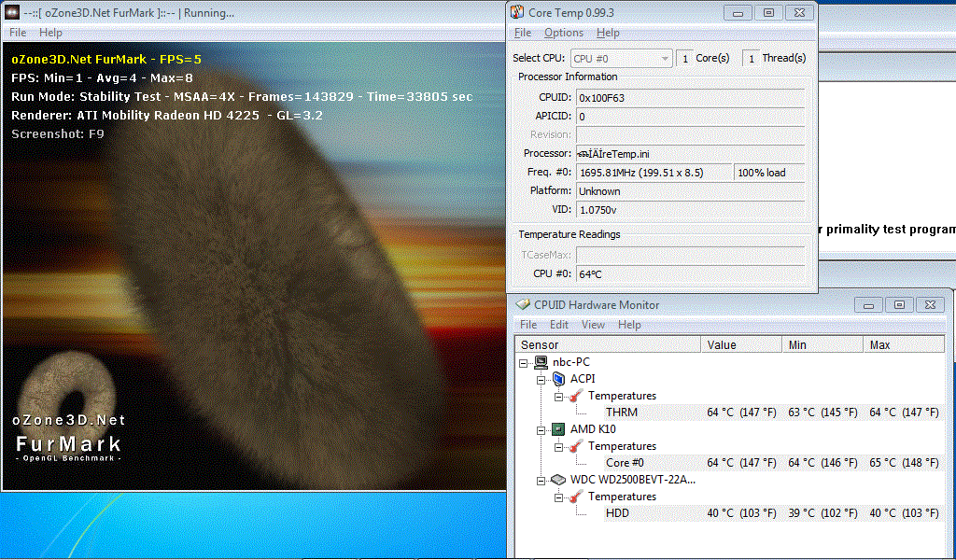Collapse the Temperatures node under ACPI

click(558, 397)
